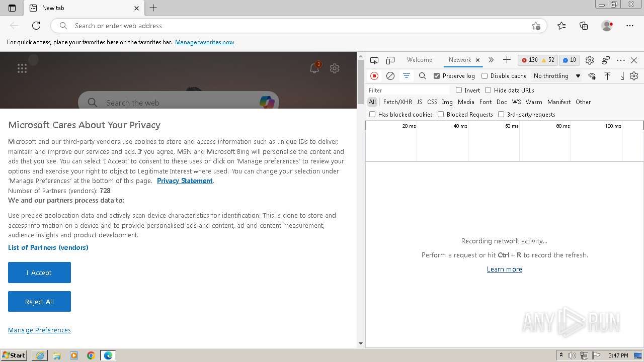Check the Blocked Requests checkbox
Image resolution: width=644 pixels, height=362 pixels.
(x=441, y=115)
